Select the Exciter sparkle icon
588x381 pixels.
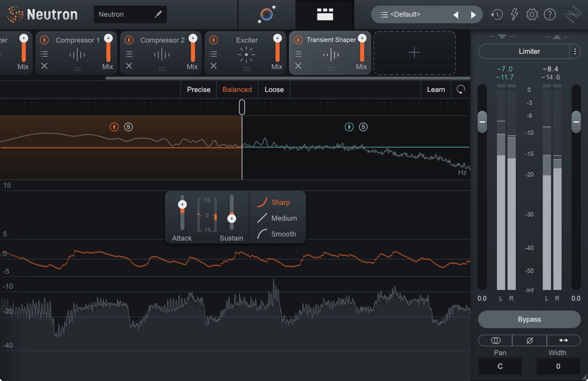point(246,55)
